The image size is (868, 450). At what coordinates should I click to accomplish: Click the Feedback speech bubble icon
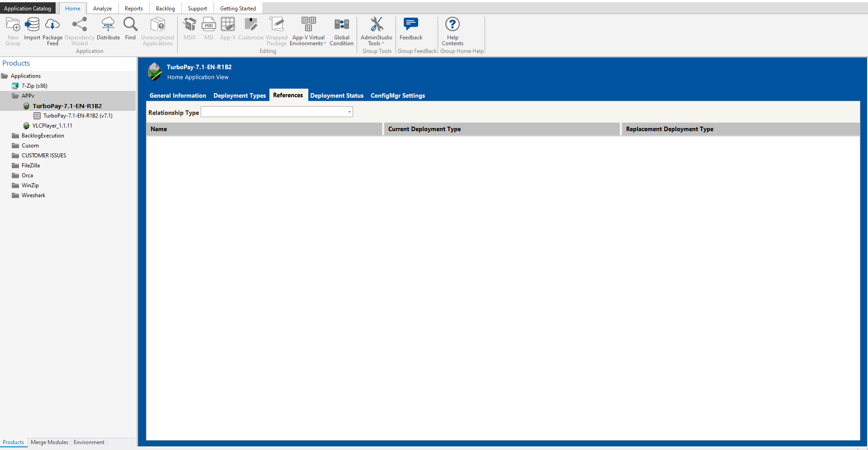coord(410,25)
